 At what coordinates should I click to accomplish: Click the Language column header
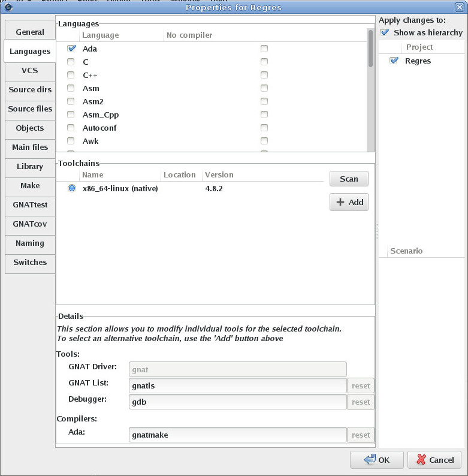tap(122, 35)
